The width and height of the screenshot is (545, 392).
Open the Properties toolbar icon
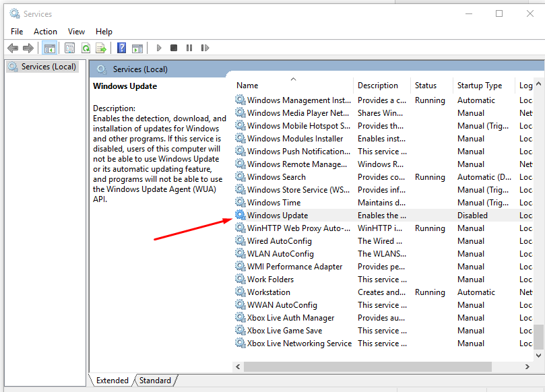coord(69,48)
